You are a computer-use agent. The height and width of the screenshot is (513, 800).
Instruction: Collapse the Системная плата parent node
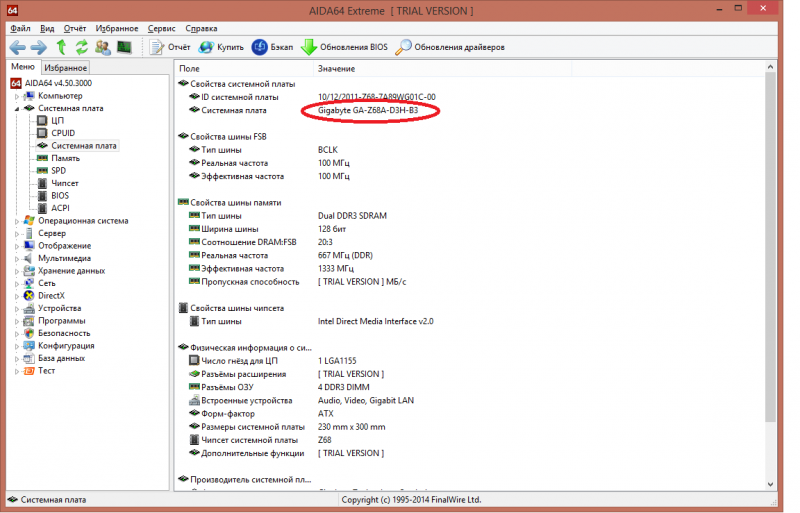[17, 109]
